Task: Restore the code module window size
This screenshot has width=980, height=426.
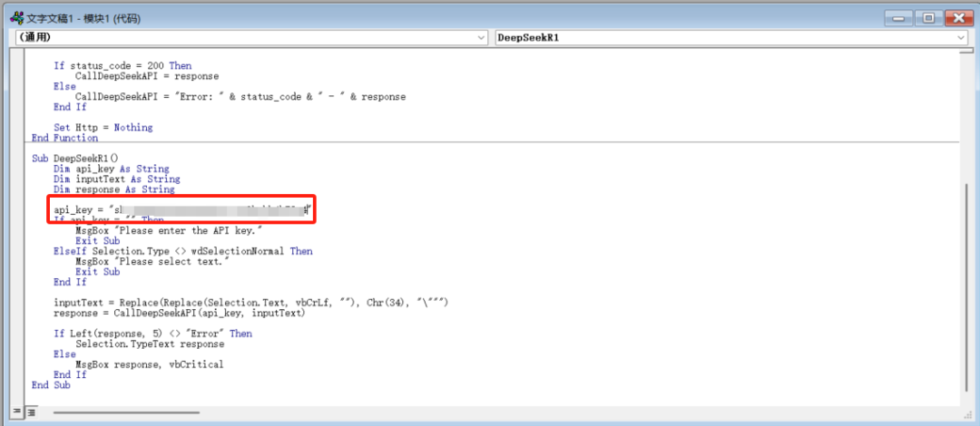Action: [x=929, y=18]
